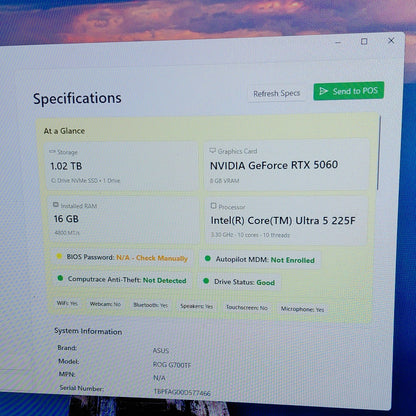Viewport: 416px width, 416px height.
Task: Select the 1.02 TB storage card
Action: point(122,166)
